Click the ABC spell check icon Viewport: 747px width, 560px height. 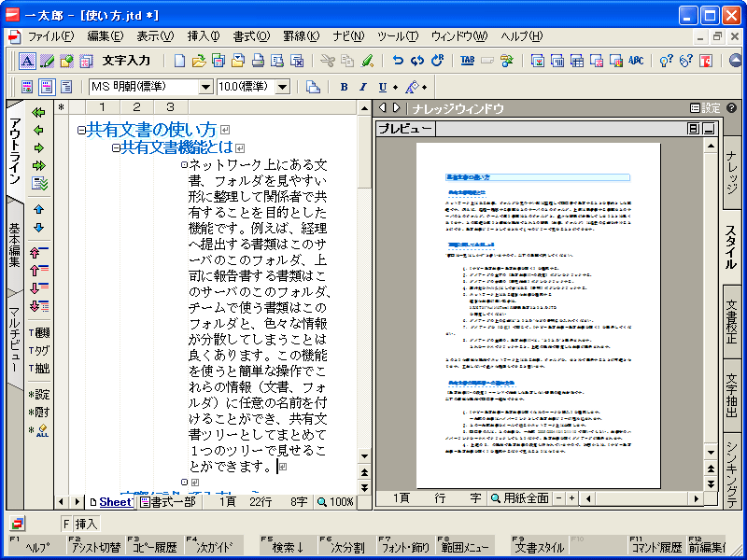636,61
